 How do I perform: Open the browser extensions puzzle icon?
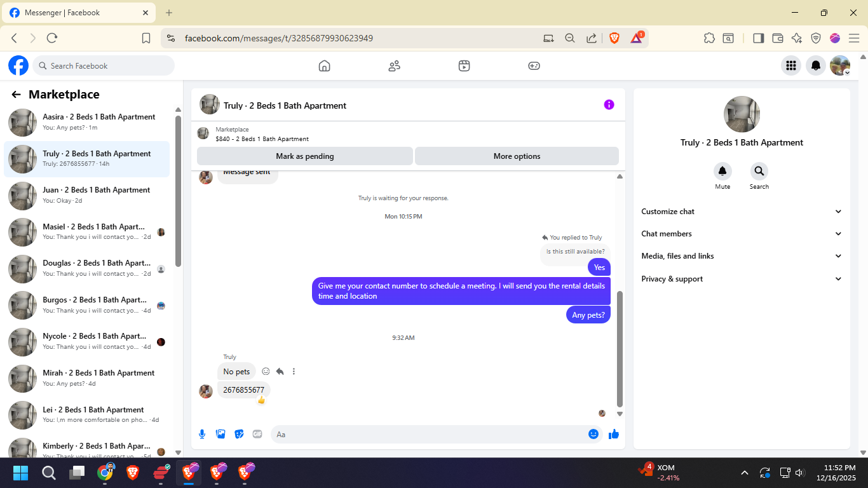coord(709,38)
